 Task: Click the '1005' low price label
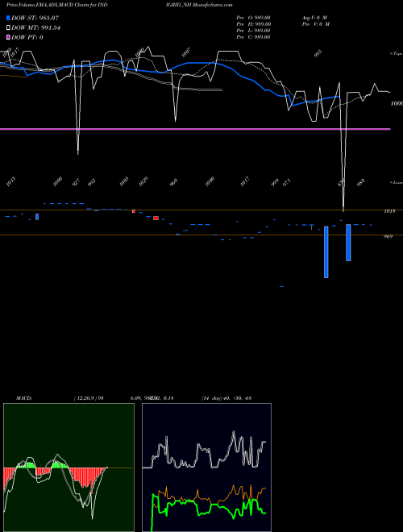click(x=124, y=181)
